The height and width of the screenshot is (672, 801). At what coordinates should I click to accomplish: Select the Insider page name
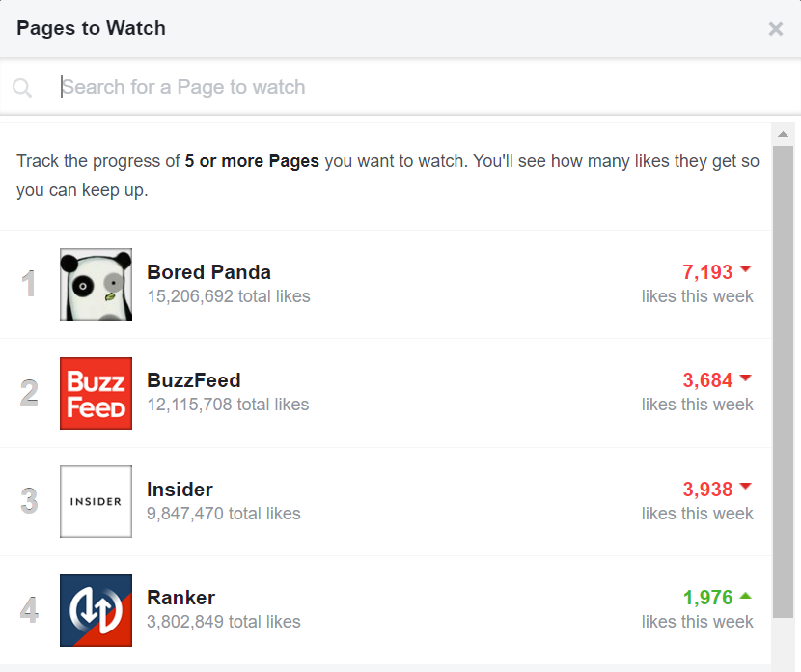pos(180,490)
